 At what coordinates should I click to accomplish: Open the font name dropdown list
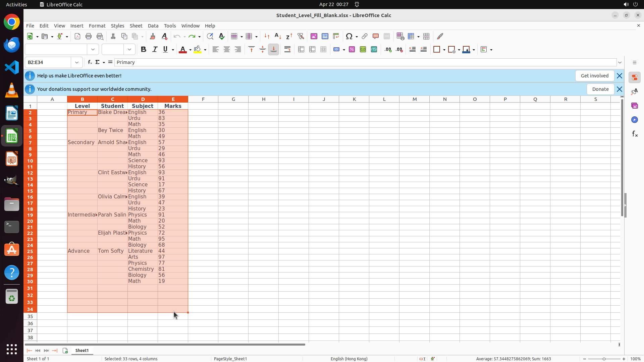[x=93, y=50]
